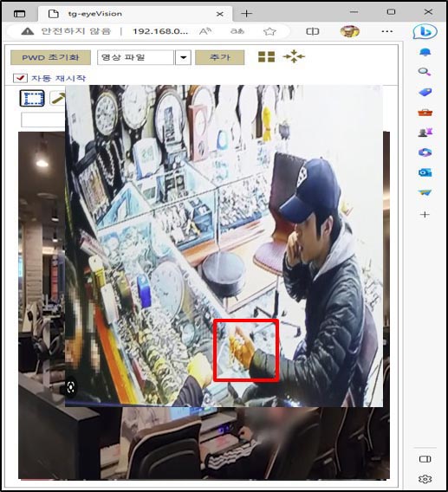The height and width of the screenshot is (492, 448).
Task: Add a site with sidebar plus icon
Action: pos(425,215)
